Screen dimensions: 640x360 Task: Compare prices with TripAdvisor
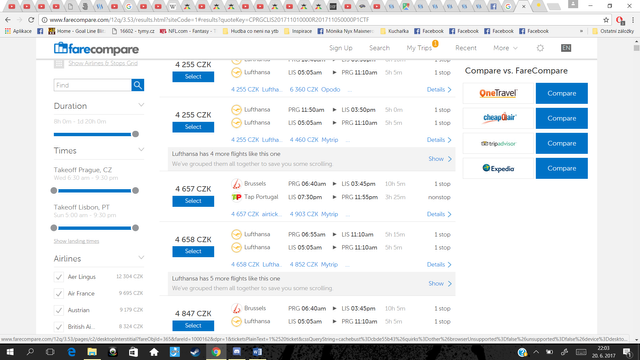(x=562, y=143)
